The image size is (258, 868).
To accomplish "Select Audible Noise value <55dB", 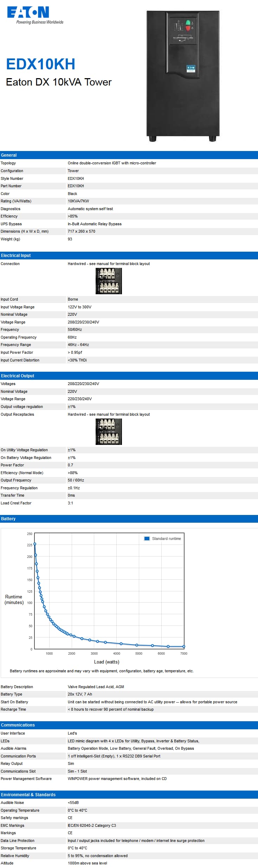I will point(73,803).
